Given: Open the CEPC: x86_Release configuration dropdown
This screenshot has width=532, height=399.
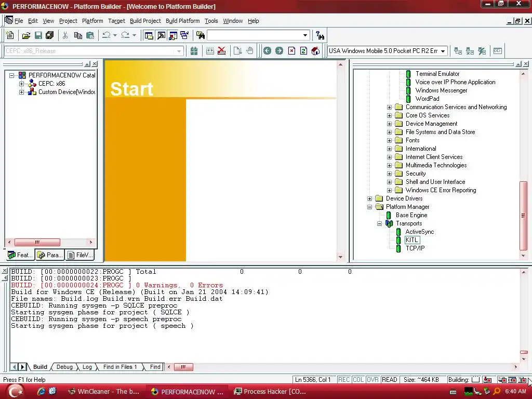Looking at the screenshot, I should 179,51.
